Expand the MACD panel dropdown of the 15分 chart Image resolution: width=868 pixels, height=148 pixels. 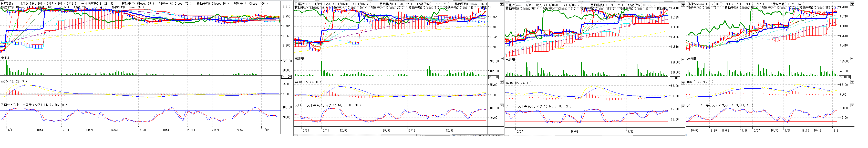pyautogui.click(x=501, y=82)
